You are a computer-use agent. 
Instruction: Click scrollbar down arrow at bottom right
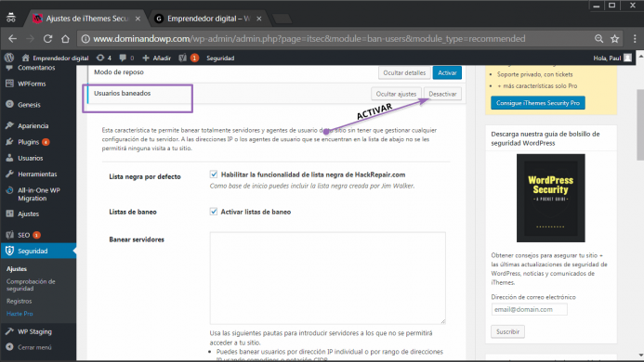point(640,355)
